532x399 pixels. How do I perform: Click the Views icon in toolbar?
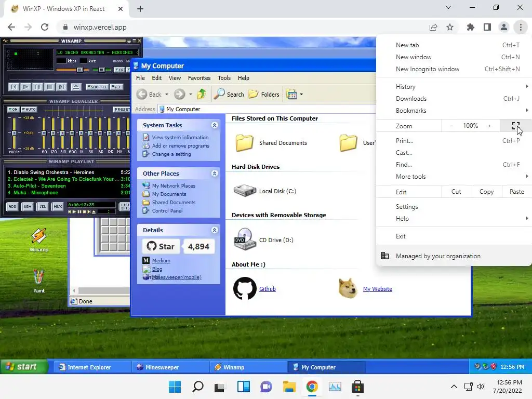(x=292, y=95)
